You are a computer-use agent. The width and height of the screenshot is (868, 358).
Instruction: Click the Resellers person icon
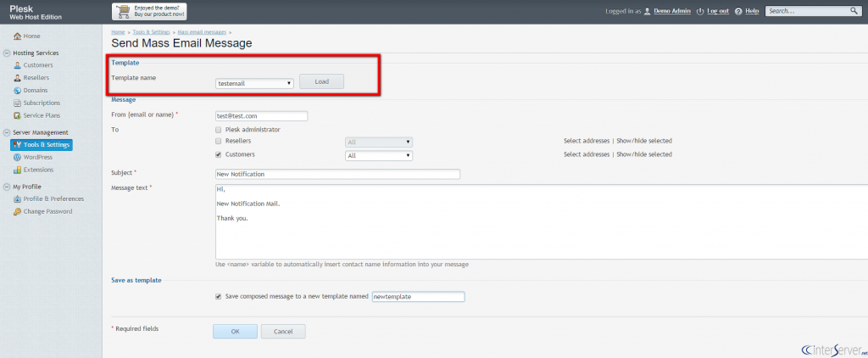click(18, 78)
